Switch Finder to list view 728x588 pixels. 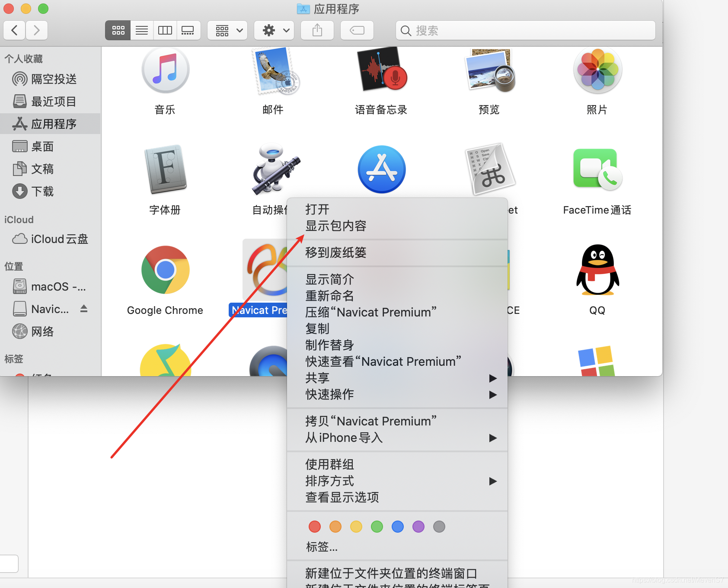(142, 30)
